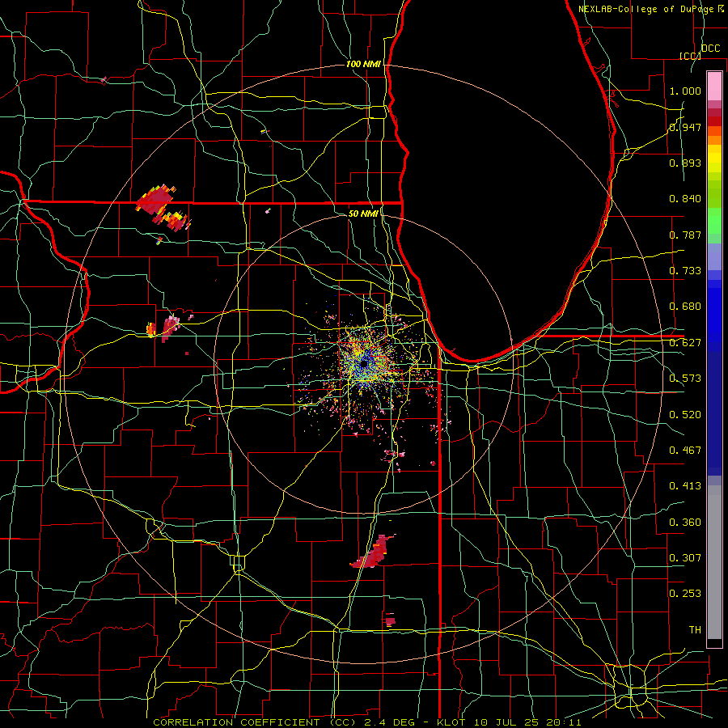Click CORRELATION COEFFICIENT in the bottom caption
728x728 pixels.
coord(238,722)
